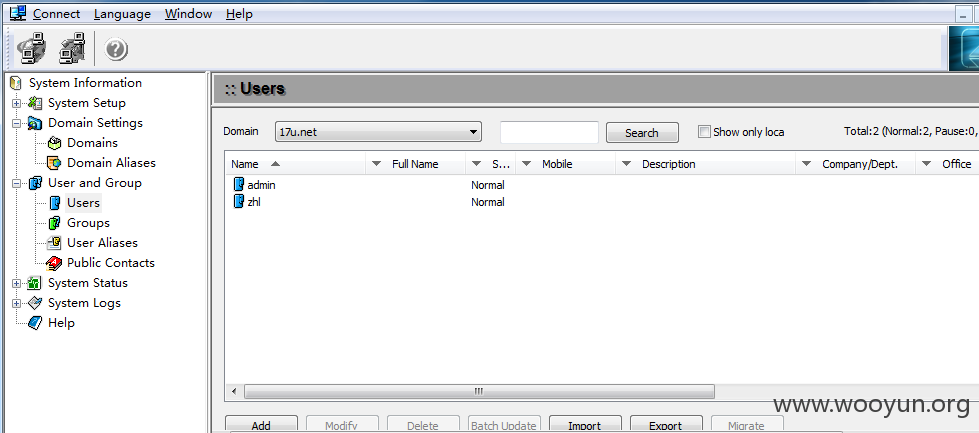979x433 pixels.
Task: Click the Mobile column header label
Action: (557, 164)
